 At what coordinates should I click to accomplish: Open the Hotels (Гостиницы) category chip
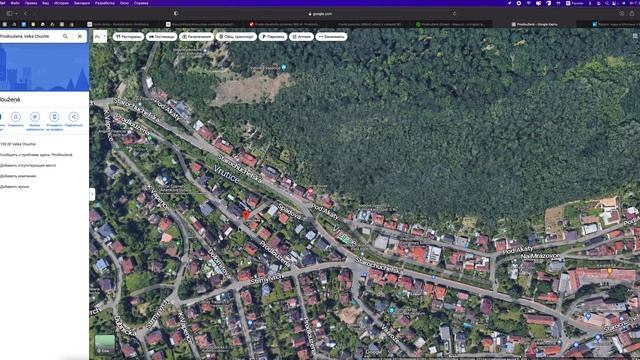click(x=161, y=37)
